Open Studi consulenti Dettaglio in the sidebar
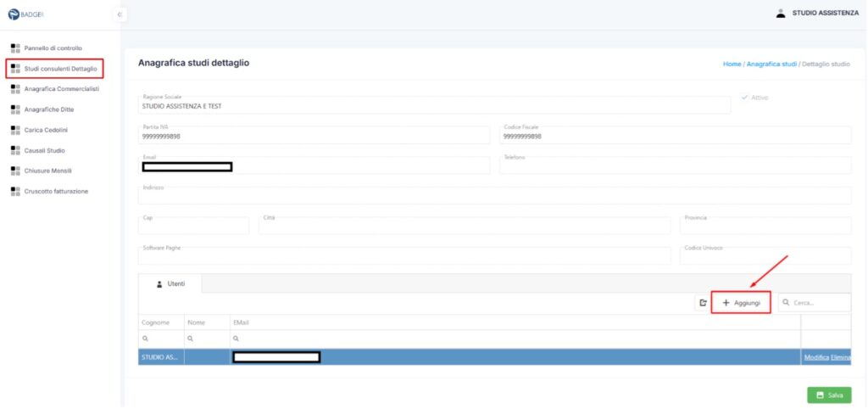 pyautogui.click(x=61, y=68)
